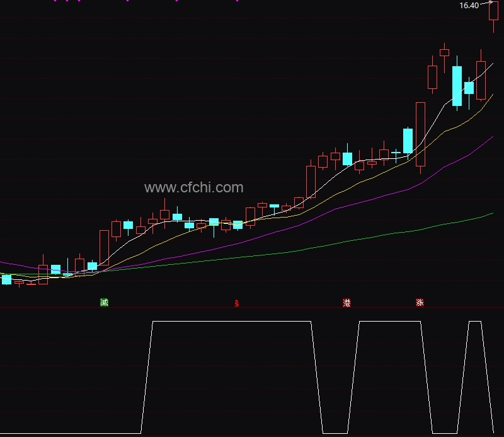Click the green 减 event marker
Image resolution: width=504 pixels, height=437 pixels.
pyautogui.click(x=104, y=302)
